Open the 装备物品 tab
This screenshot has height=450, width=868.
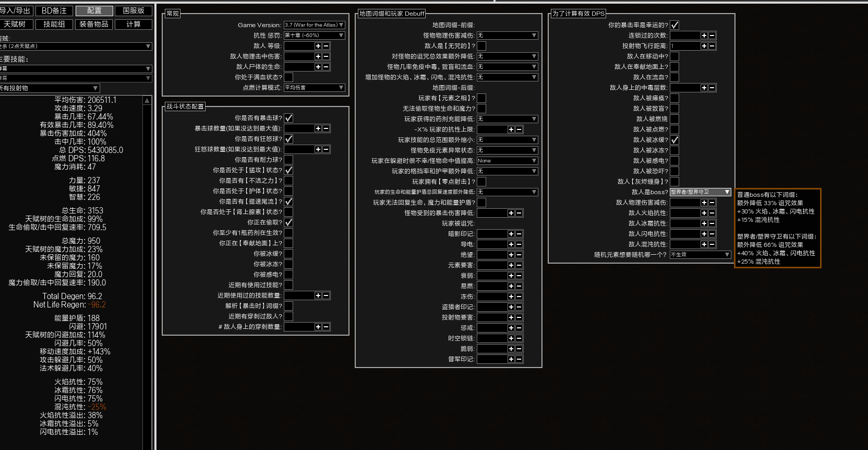point(94,24)
